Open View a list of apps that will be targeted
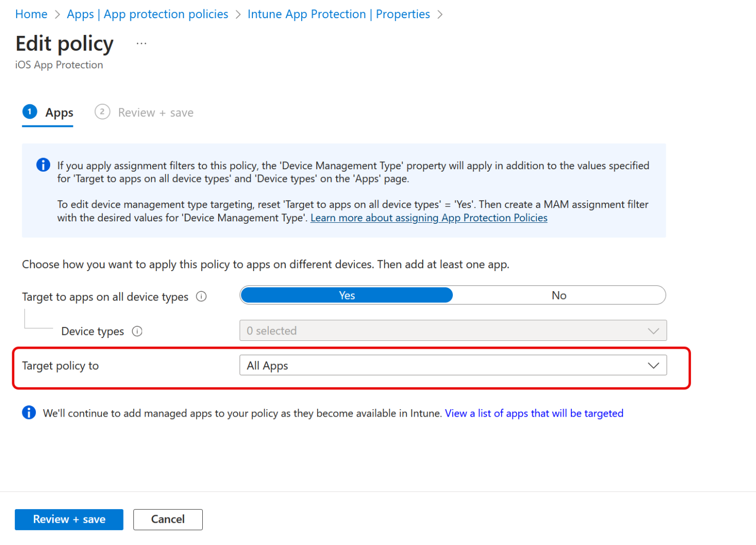The width and height of the screenshot is (756, 545). pos(534,413)
